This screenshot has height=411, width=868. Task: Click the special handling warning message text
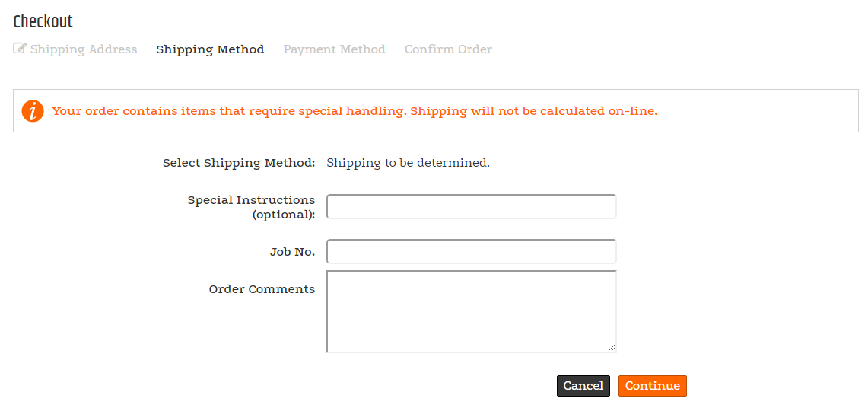355,111
